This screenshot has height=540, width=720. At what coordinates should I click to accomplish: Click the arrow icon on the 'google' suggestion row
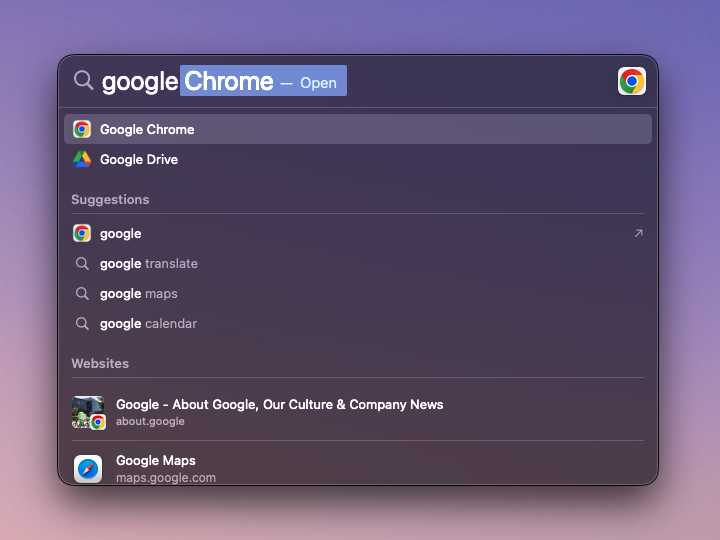(638, 233)
